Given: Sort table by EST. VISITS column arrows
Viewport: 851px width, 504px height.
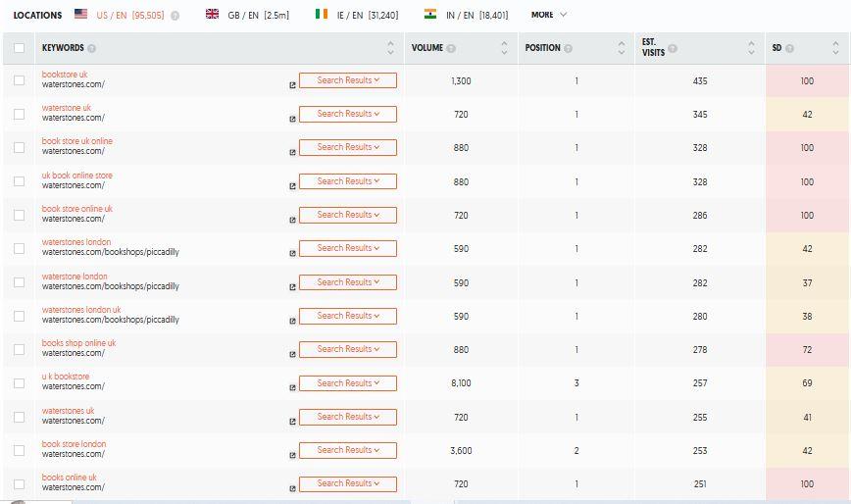Looking at the screenshot, I should coord(752,48).
